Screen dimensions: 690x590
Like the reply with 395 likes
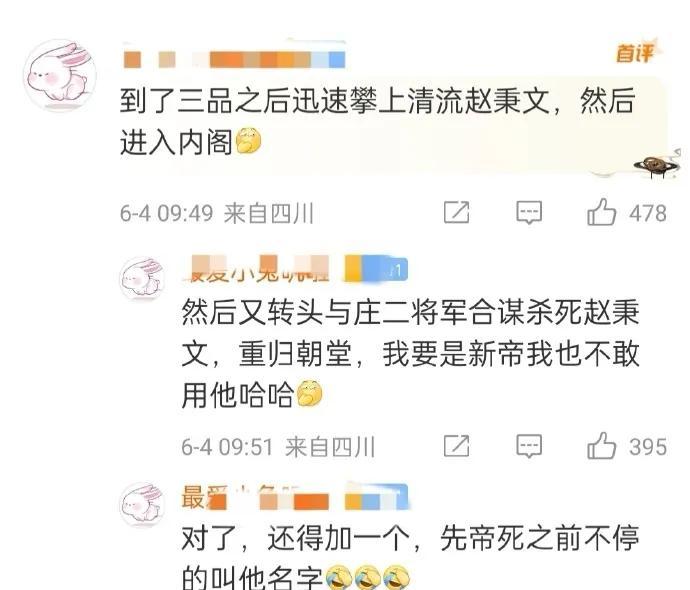tap(601, 446)
